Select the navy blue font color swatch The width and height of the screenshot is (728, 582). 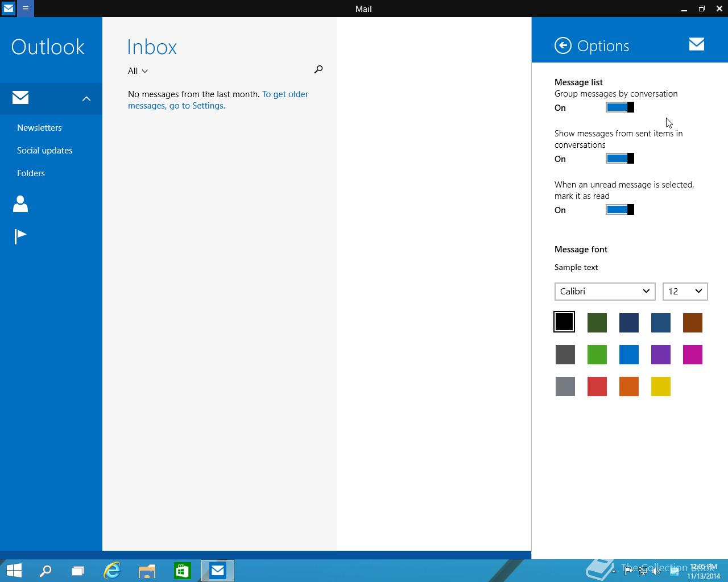[629, 323]
